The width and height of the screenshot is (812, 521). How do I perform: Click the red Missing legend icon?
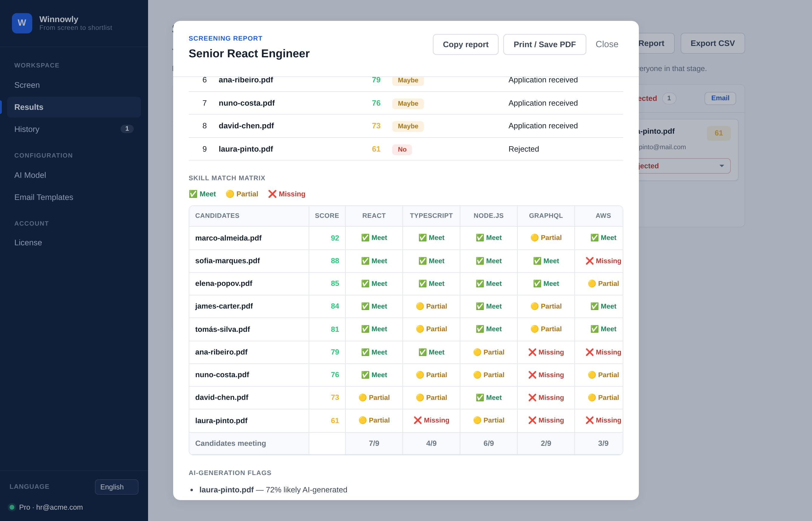(272, 194)
